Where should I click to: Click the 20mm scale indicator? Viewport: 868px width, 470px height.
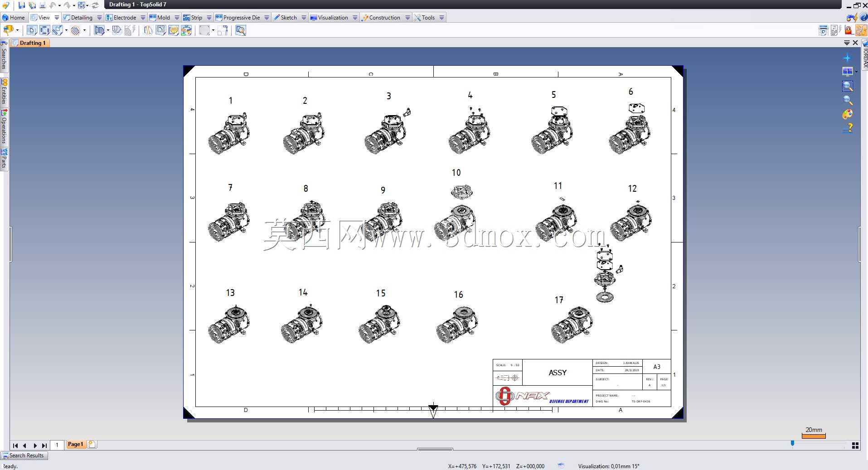(814, 432)
